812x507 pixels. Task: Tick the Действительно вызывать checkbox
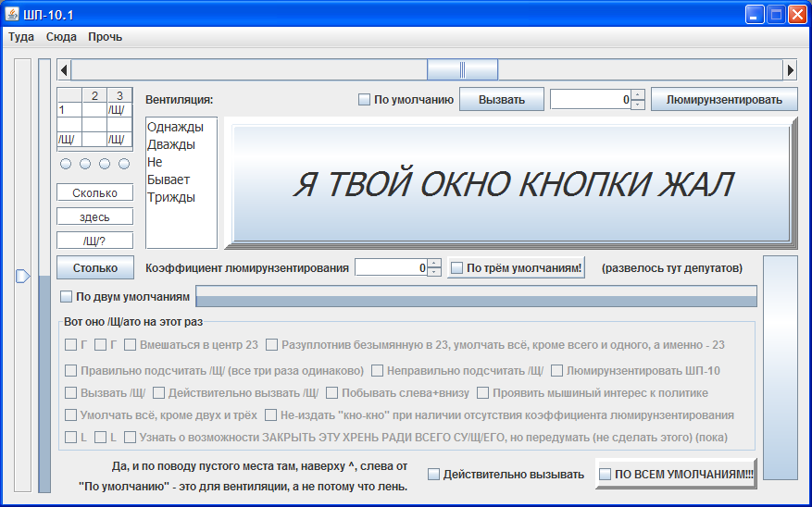(434, 475)
